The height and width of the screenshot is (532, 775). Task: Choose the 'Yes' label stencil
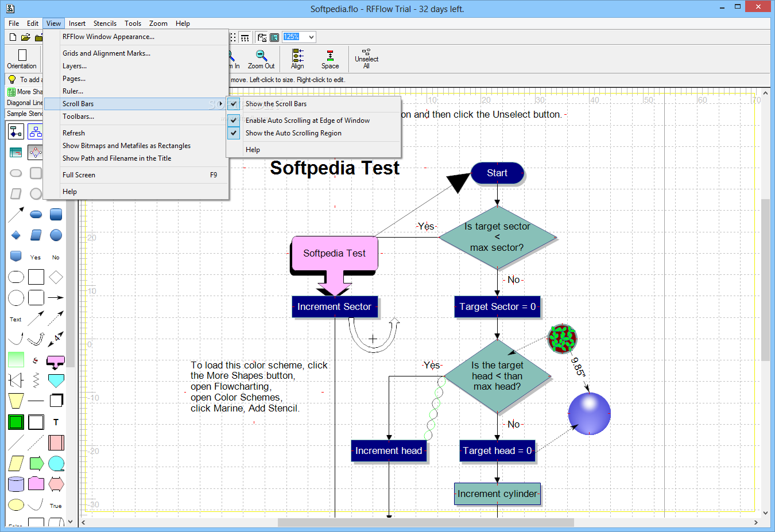point(36,257)
